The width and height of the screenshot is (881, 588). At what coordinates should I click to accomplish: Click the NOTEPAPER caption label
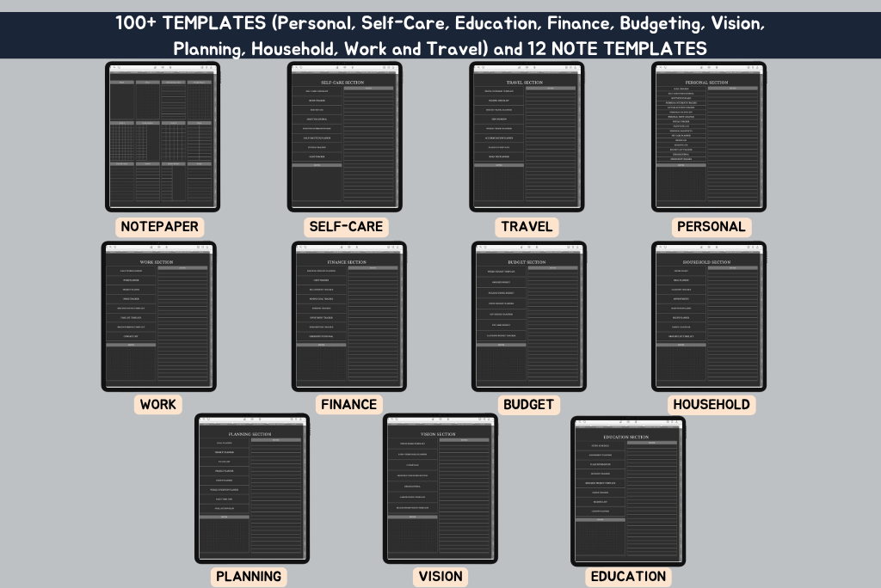(160, 227)
